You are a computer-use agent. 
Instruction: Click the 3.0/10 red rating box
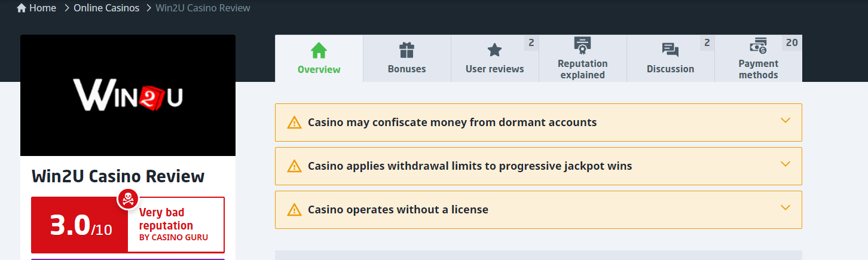[80, 225]
